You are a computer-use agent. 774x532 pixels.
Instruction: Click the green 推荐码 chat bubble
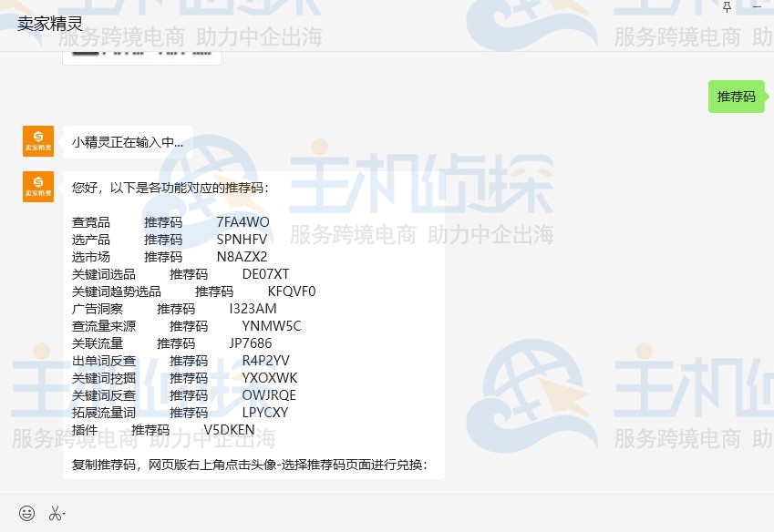[735, 96]
